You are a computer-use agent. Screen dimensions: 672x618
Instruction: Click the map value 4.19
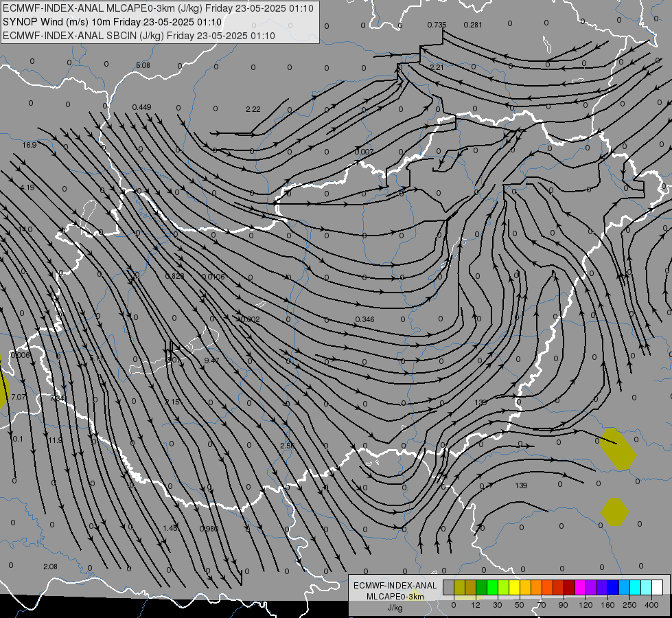27,187
